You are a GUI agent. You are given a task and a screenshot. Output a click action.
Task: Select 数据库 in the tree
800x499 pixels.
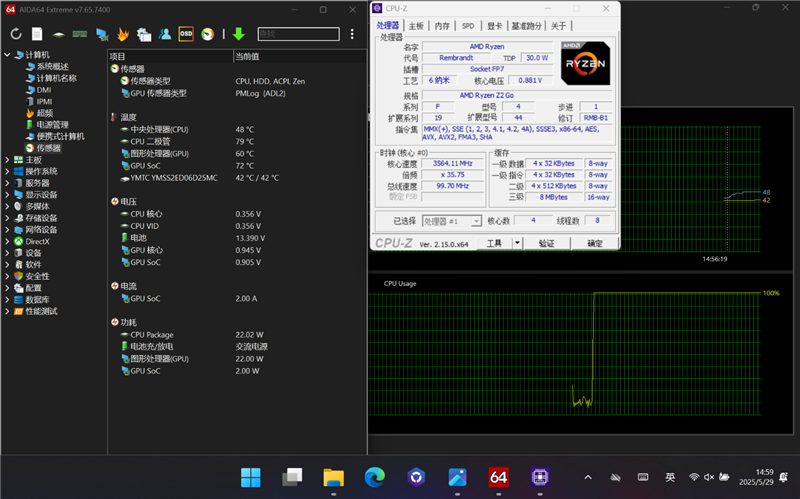37,300
